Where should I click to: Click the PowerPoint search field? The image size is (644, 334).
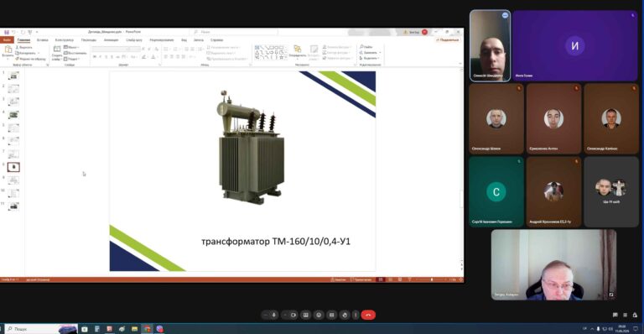click(234, 32)
